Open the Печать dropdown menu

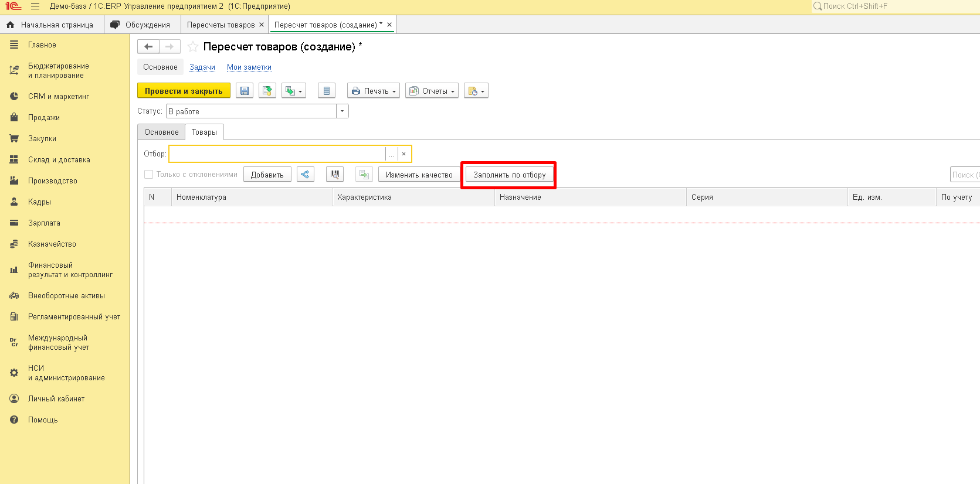click(x=374, y=91)
